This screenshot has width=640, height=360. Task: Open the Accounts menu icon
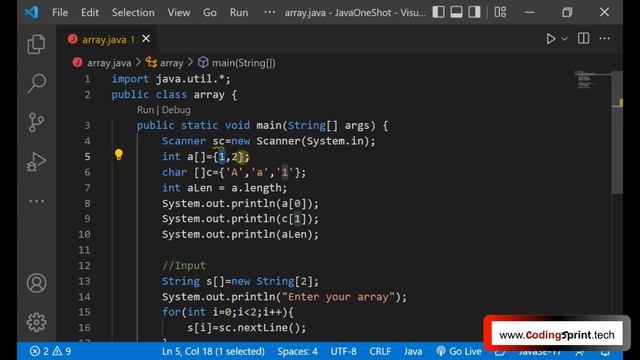coord(36,283)
